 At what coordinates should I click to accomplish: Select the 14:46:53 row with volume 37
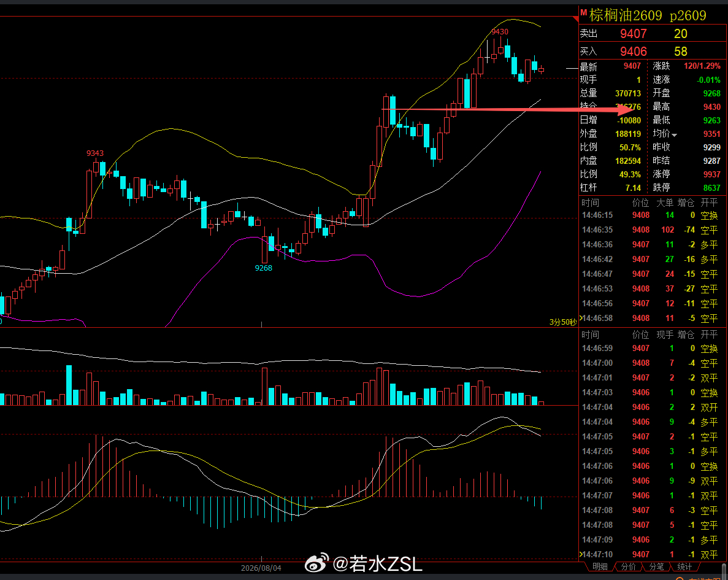click(650, 288)
